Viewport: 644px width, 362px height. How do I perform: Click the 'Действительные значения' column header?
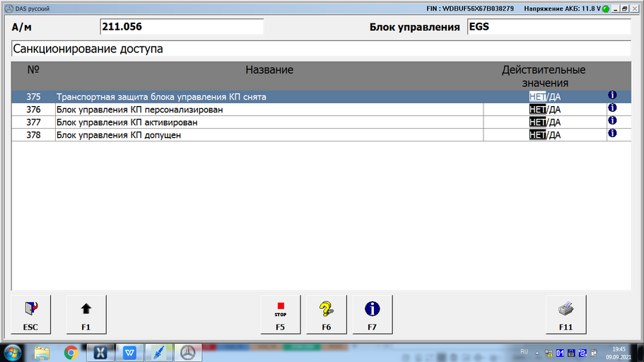[x=544, y=76]
